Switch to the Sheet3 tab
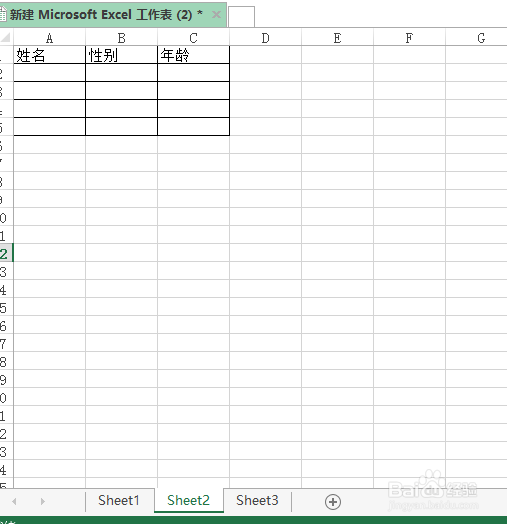This screenshot has height=524, width=507. coord(257,500)
